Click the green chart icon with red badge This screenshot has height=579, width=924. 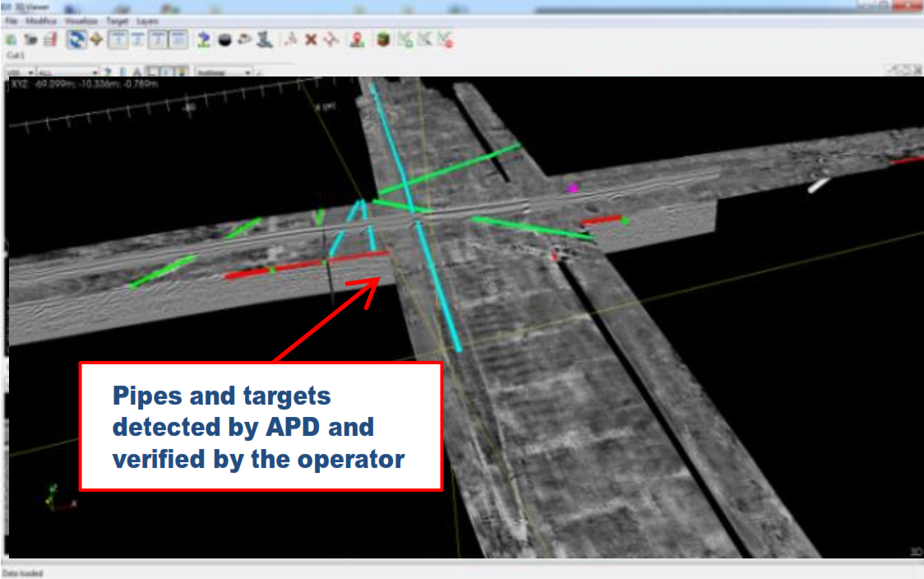(x=444, y=39)
